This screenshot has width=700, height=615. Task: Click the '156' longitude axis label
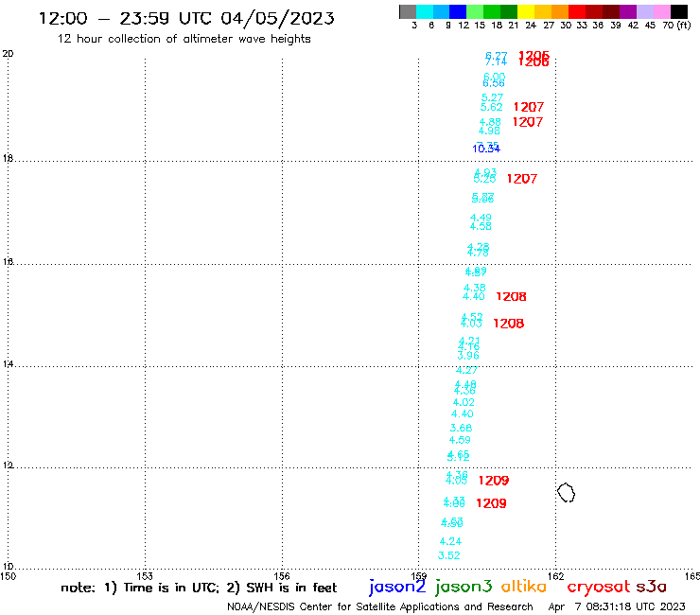point(282,576)
